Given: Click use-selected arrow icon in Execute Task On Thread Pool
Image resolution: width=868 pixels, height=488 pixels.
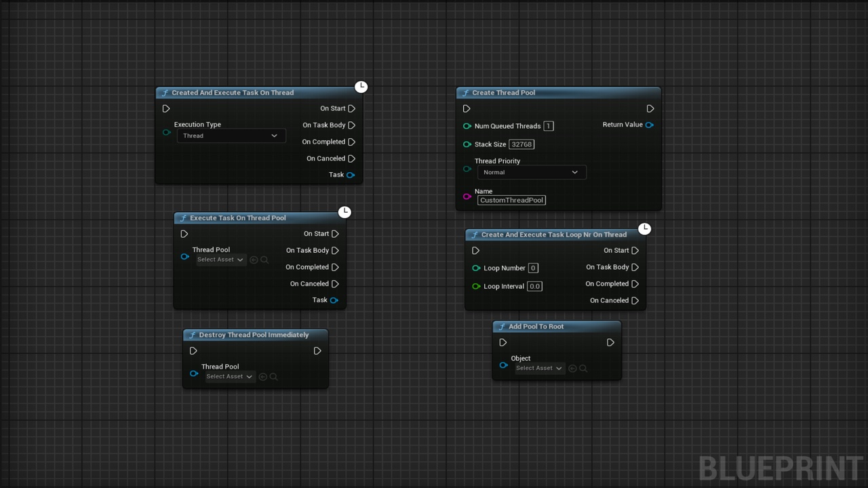Looking at the screenshot, I should coord(254,260).
